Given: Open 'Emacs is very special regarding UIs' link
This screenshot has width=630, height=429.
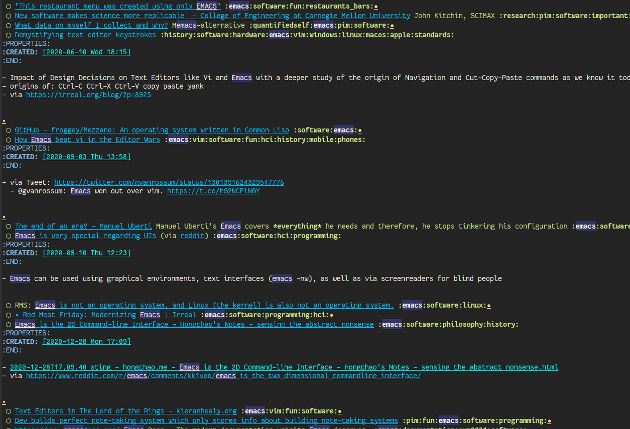Looking at the screenshot, I should coord(85,236).
